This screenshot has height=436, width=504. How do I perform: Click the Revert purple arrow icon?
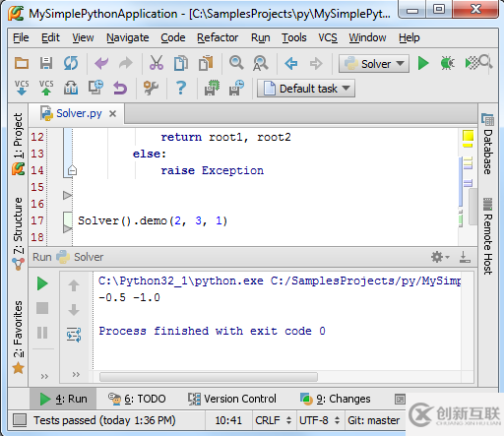120,88
